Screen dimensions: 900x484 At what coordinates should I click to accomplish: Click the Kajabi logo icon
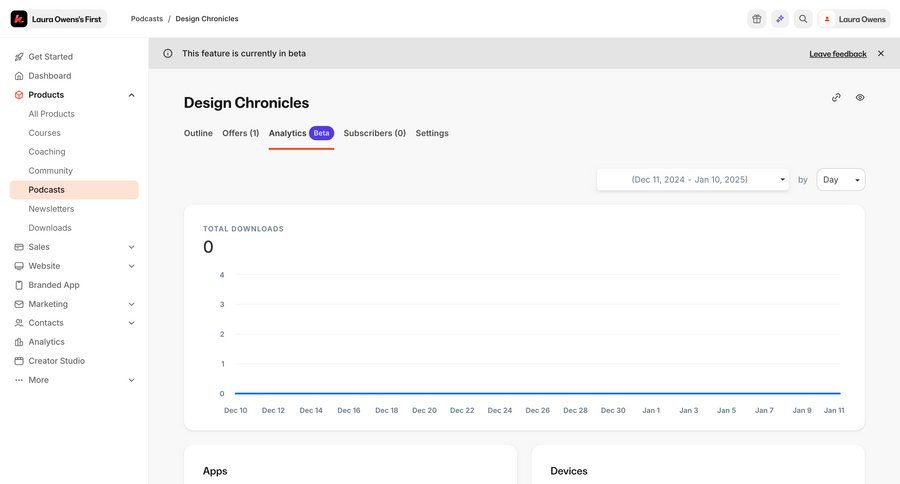click(19, 19)
